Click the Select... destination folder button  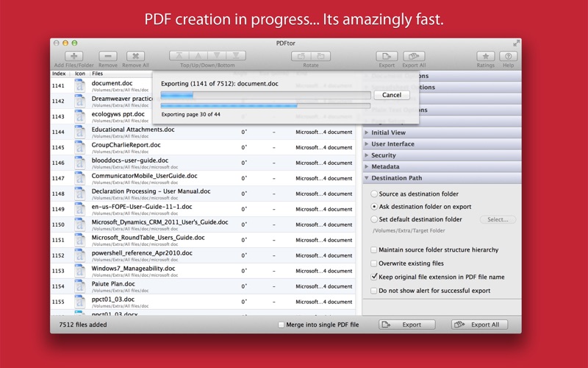click(498, 219)
